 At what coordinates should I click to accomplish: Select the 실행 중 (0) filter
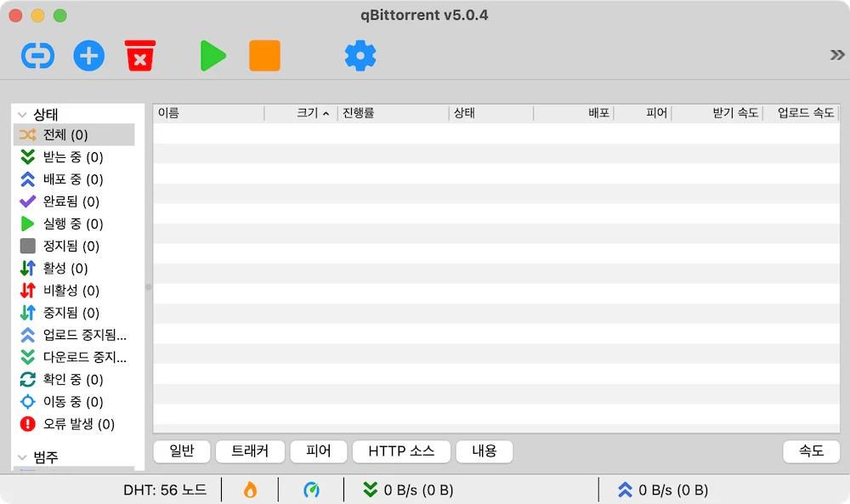coord(74,224)
